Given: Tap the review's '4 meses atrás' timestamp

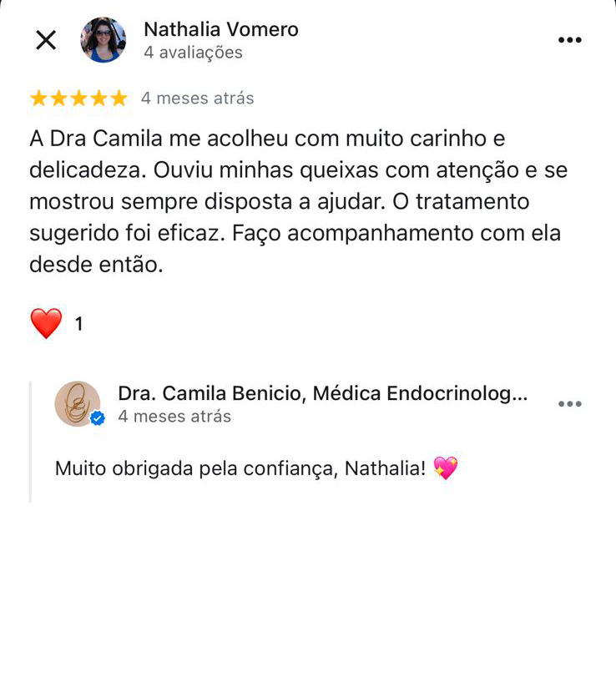Looking at the screenshot, I should tap(198, 99).
